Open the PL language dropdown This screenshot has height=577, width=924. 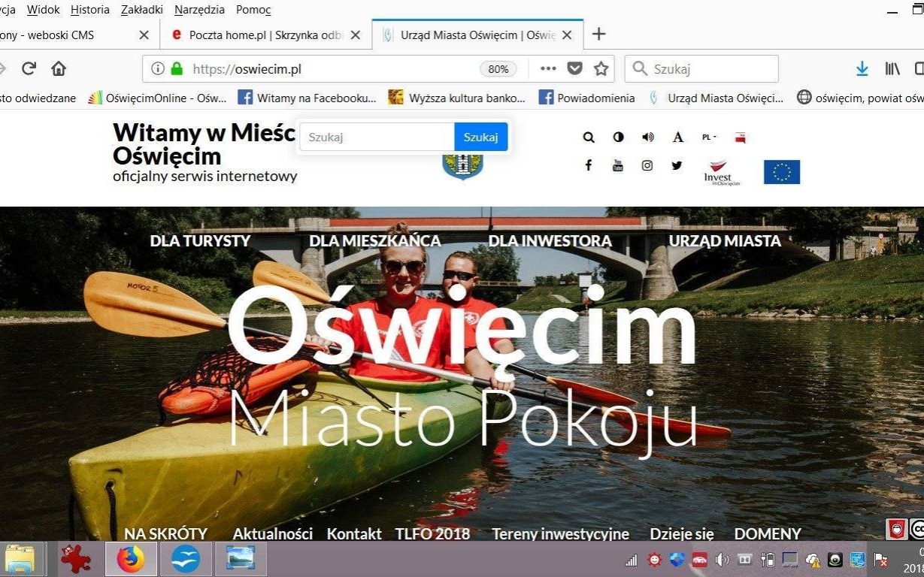tap(707, 137)
